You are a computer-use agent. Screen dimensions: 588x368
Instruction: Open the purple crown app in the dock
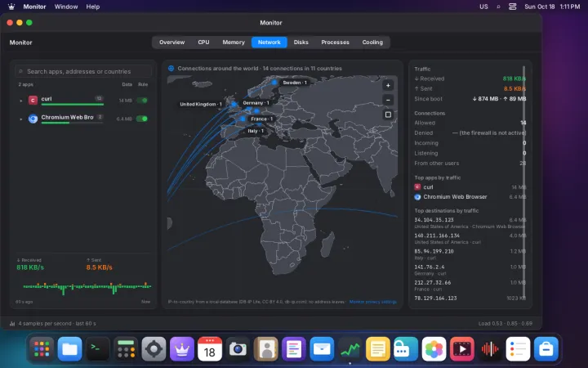coord(182,349)
